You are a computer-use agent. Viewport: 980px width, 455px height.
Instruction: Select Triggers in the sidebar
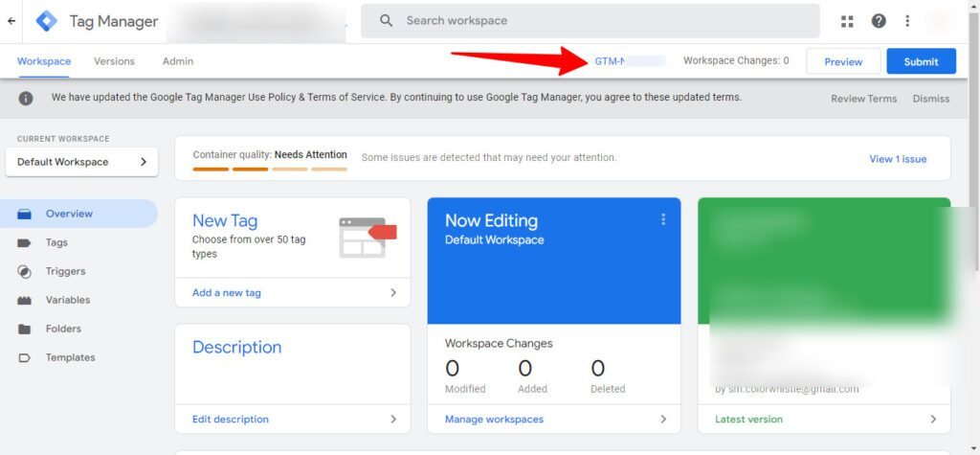click(78, 271)
